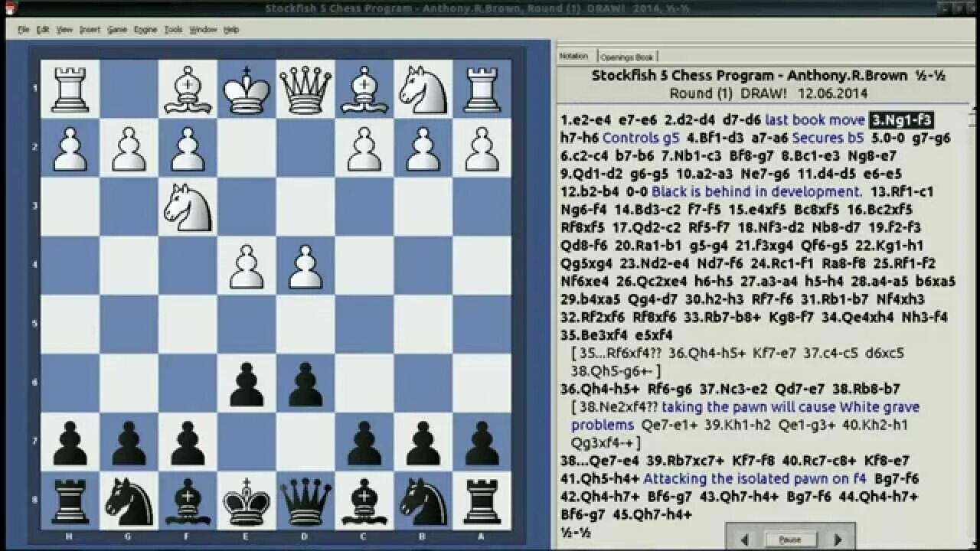980x551 pixels.
Task: Select the black king on e8
Action: pos(247,501)
